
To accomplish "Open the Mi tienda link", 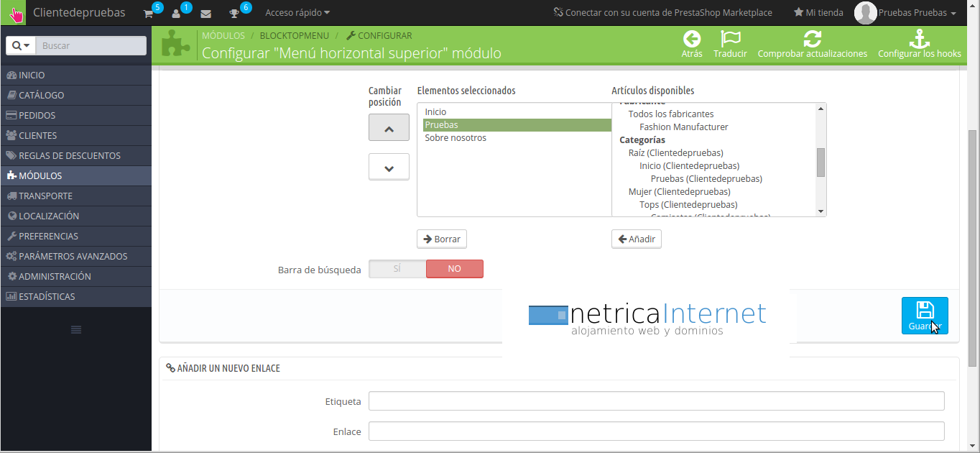I will point(818,13).
